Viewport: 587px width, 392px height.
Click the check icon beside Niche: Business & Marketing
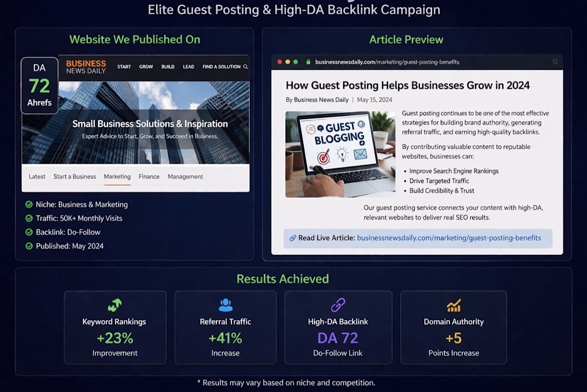29,204
